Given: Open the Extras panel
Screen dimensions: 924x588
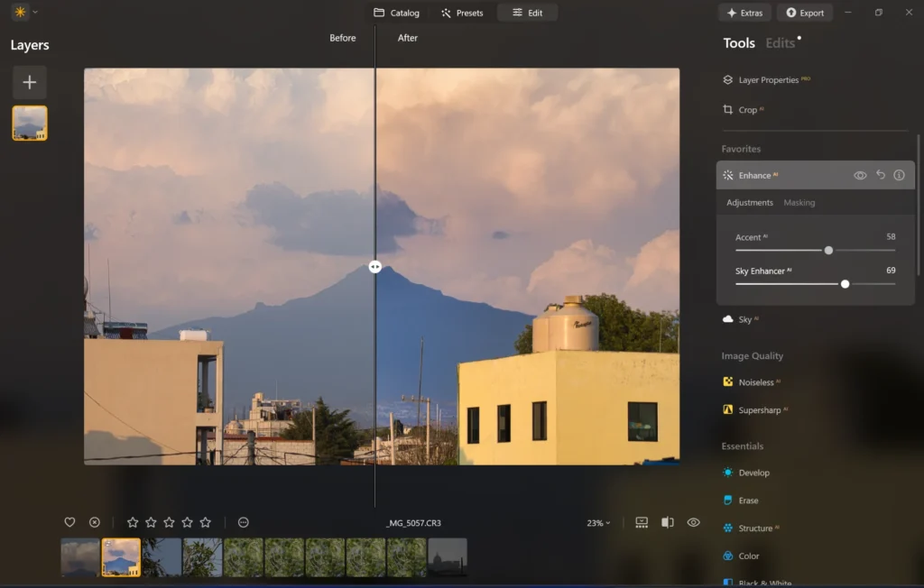Looking at the screenshot, I should point(745,13).
